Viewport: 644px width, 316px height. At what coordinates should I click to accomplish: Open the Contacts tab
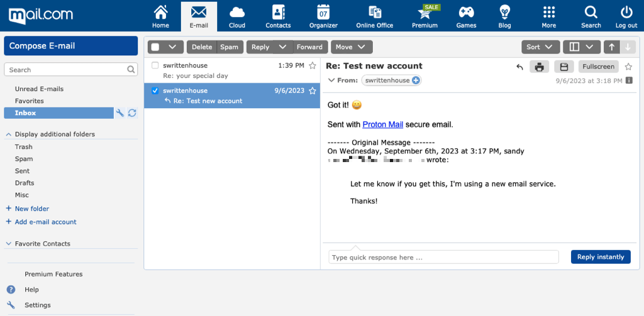click(278, 16)
